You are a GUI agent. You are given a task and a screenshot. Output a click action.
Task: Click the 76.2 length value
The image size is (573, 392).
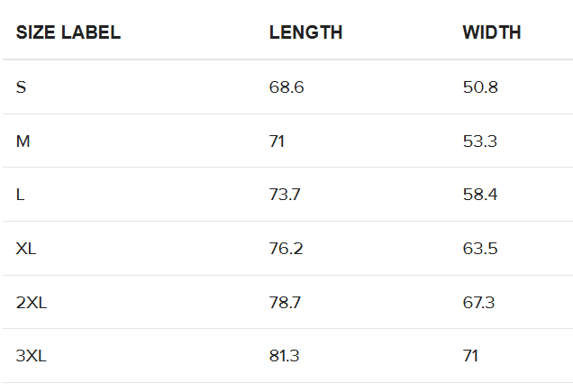286,249
